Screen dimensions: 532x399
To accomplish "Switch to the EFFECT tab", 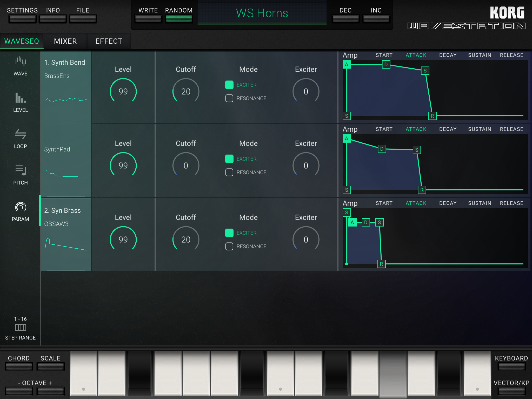I will pos(109,41).
